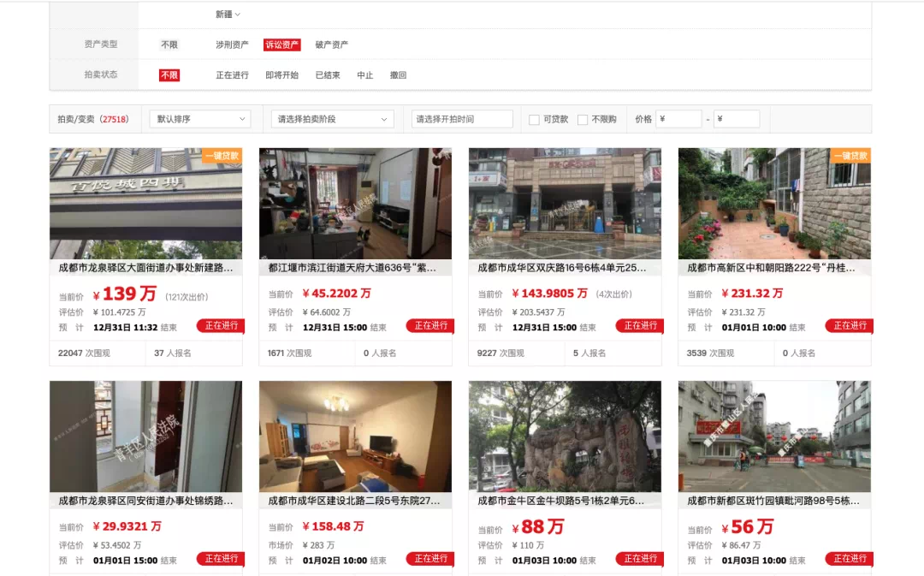
Task: Open 龙泉驿区大面街道 property photo
Action: (145, 204)
